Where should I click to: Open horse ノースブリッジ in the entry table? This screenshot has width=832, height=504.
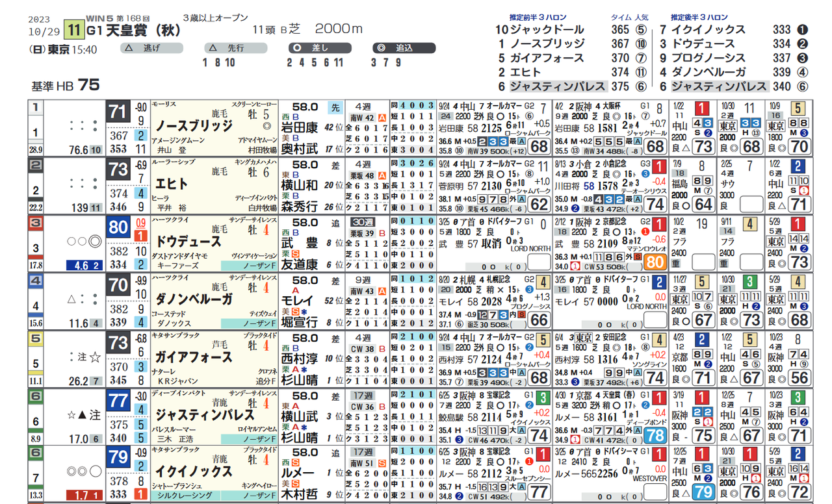192,126
